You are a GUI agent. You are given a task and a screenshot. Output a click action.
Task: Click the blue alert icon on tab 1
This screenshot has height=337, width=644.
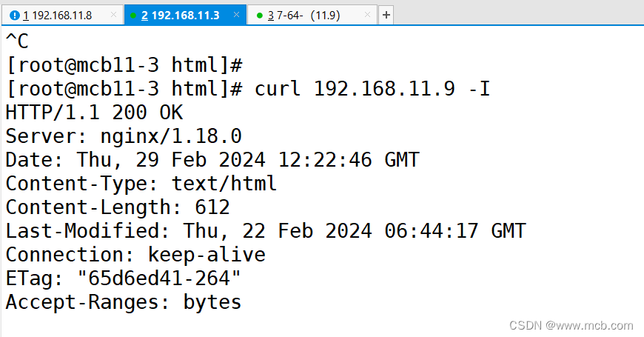pos(14,15)
